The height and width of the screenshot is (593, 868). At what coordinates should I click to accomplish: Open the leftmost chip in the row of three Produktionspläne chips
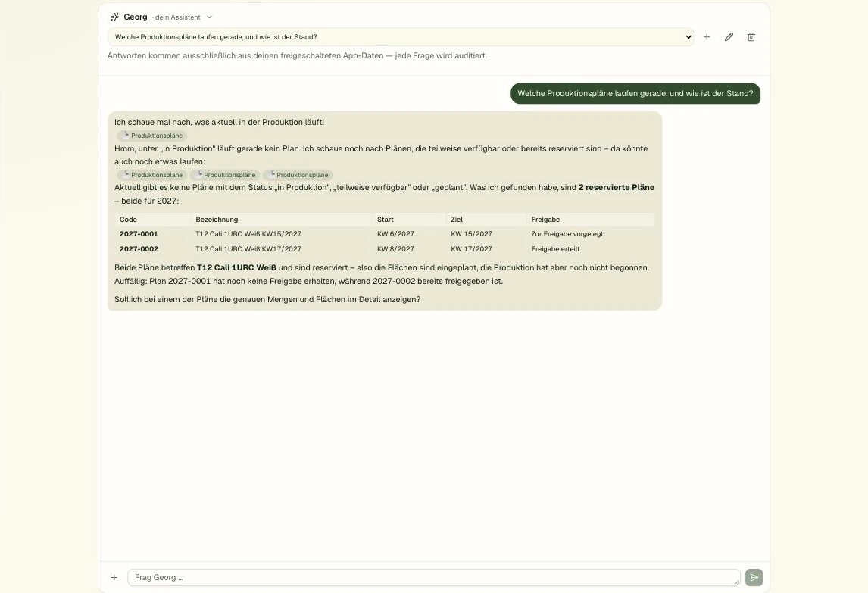152,175
